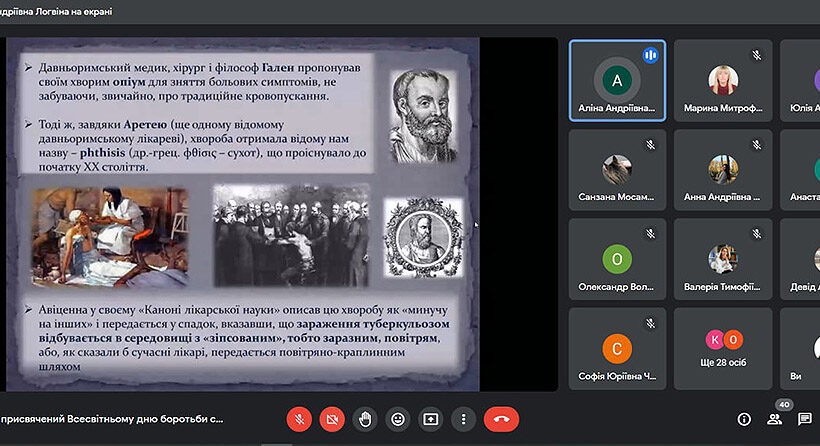Click the Юлія А... participant tile
Image resolution: width=820 pixels, height=446 pixels.
(x=800, y=81)
